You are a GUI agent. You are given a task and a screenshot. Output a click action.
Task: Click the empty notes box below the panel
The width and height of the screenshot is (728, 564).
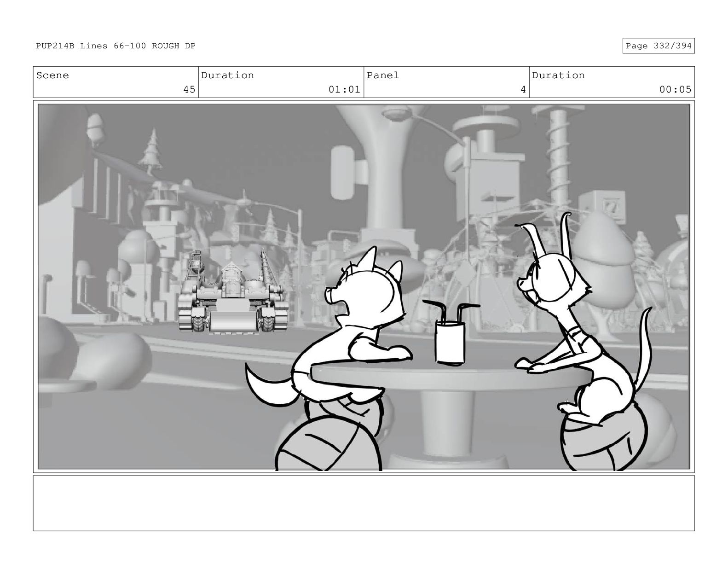(x=364, y=503)
